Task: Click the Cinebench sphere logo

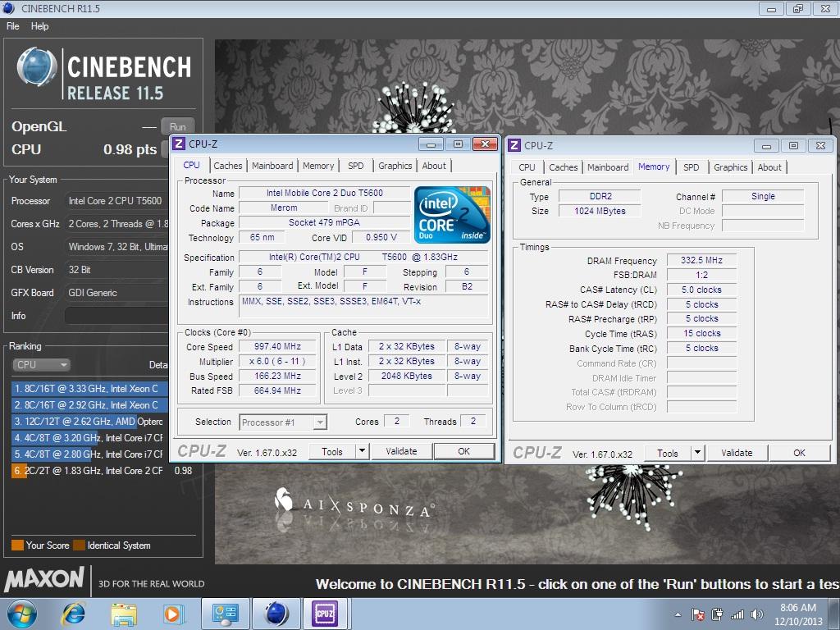Action: [36, 67]
